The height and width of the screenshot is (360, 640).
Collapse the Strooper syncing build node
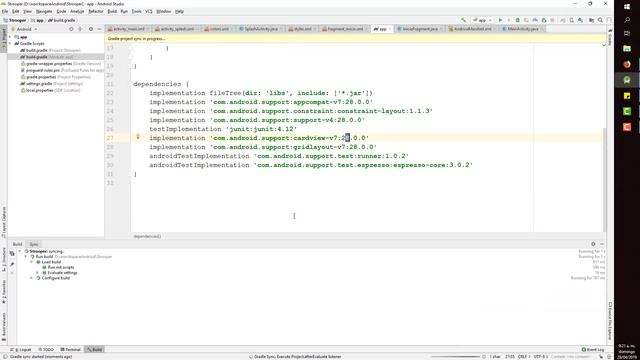point(20,251)
